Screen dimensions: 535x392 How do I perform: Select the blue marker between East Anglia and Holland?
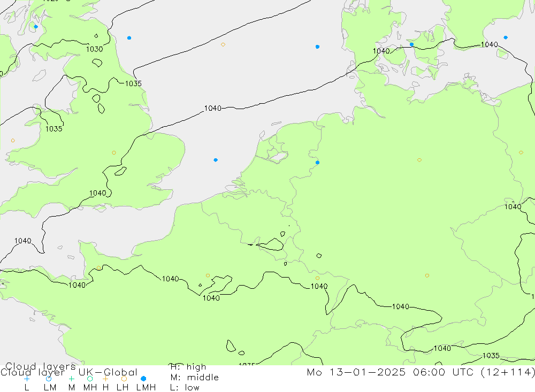coord(215,160)
